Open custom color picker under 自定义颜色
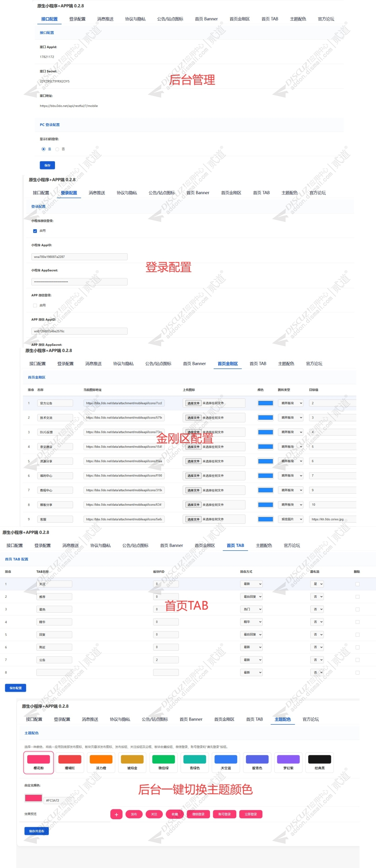The image size is (376, 868). [x=33, y=798]
